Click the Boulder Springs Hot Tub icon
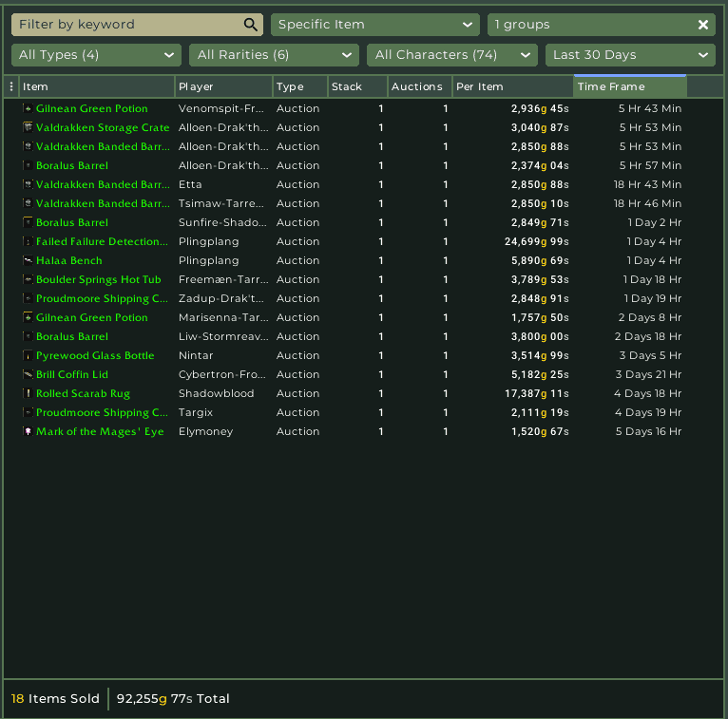Screen dimensions: 728x719 (28, 279)
